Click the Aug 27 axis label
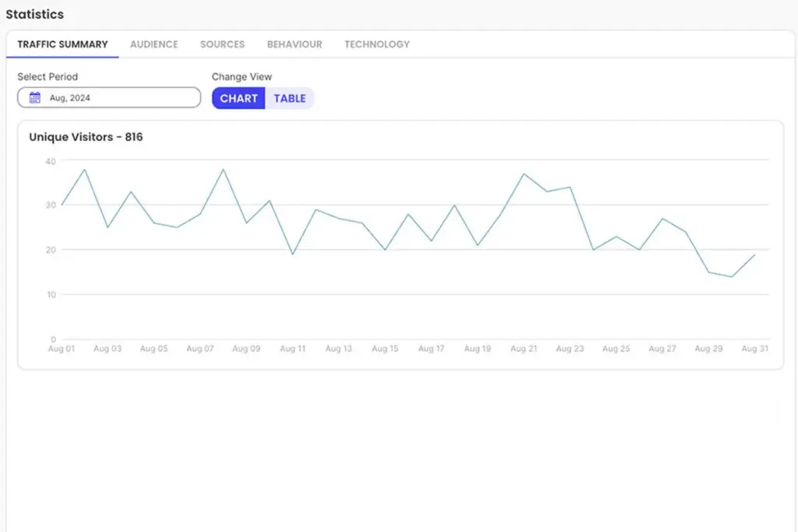 [662, 348]
